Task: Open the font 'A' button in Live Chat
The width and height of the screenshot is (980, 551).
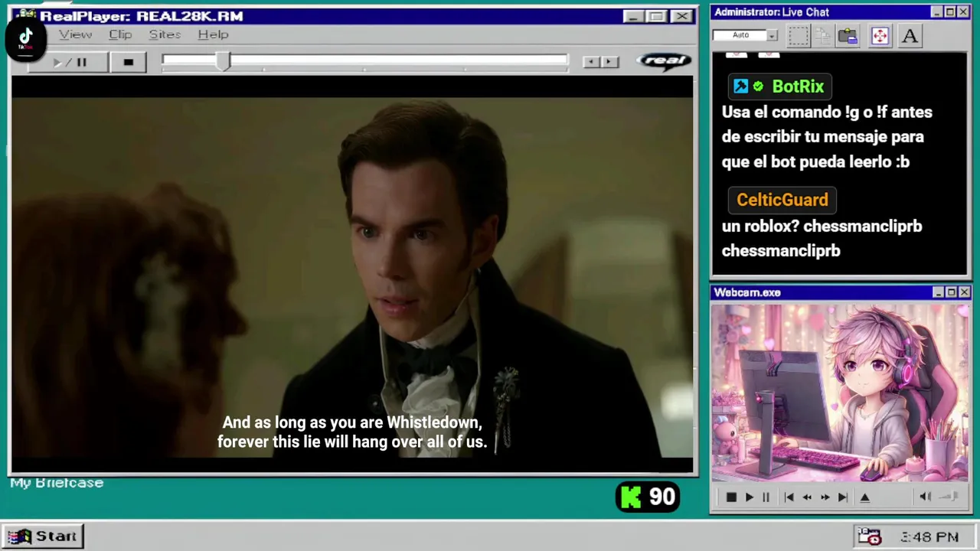Action: 910,35
